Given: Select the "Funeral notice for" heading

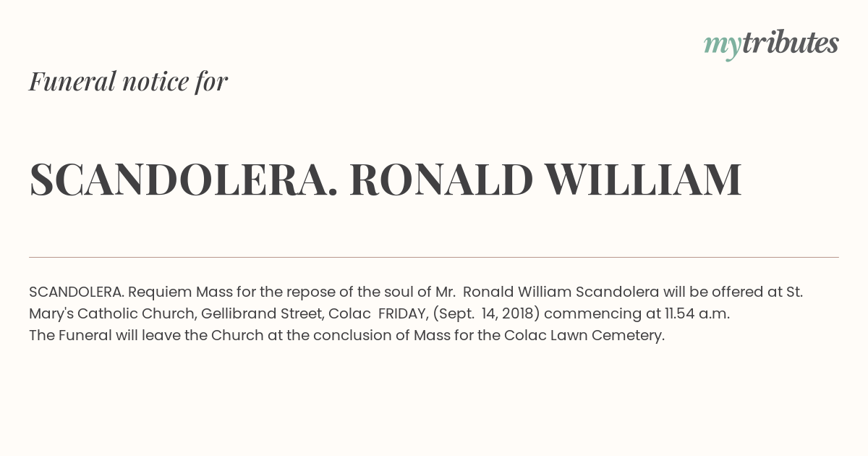Looking at the screenshot, I should (128, 82).
